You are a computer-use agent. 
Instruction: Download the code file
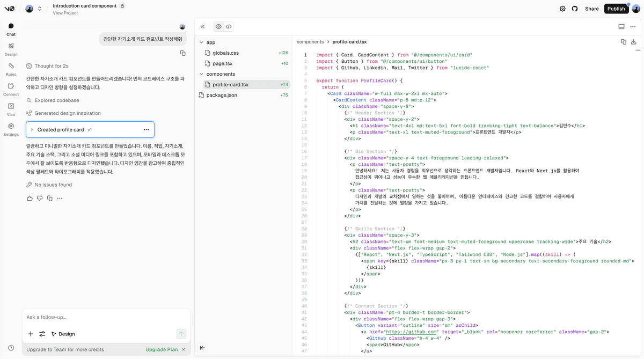pos(634,41)
